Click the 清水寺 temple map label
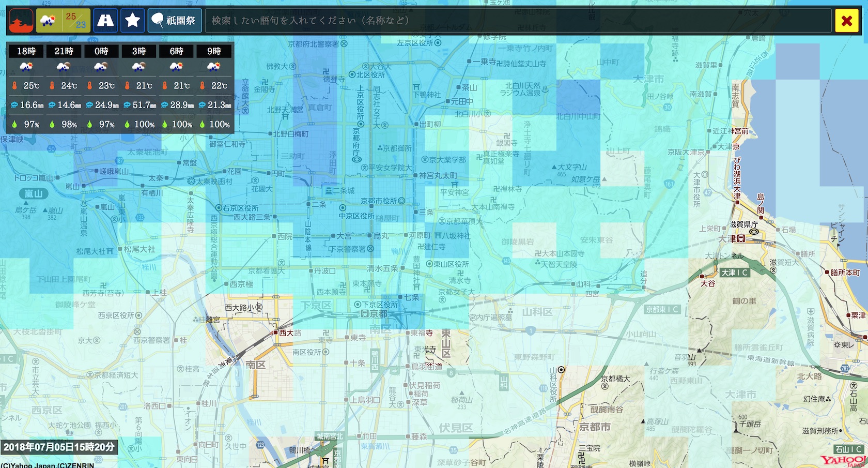Image resolution: width=868 pixels, height=468 pixels. 459,280
